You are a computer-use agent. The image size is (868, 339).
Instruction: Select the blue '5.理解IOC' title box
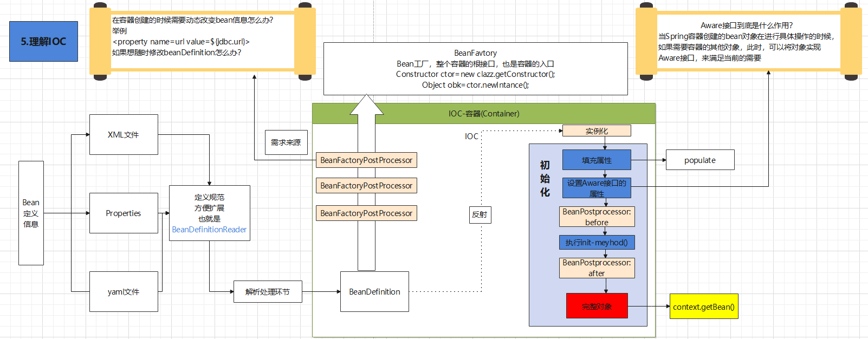43,41
